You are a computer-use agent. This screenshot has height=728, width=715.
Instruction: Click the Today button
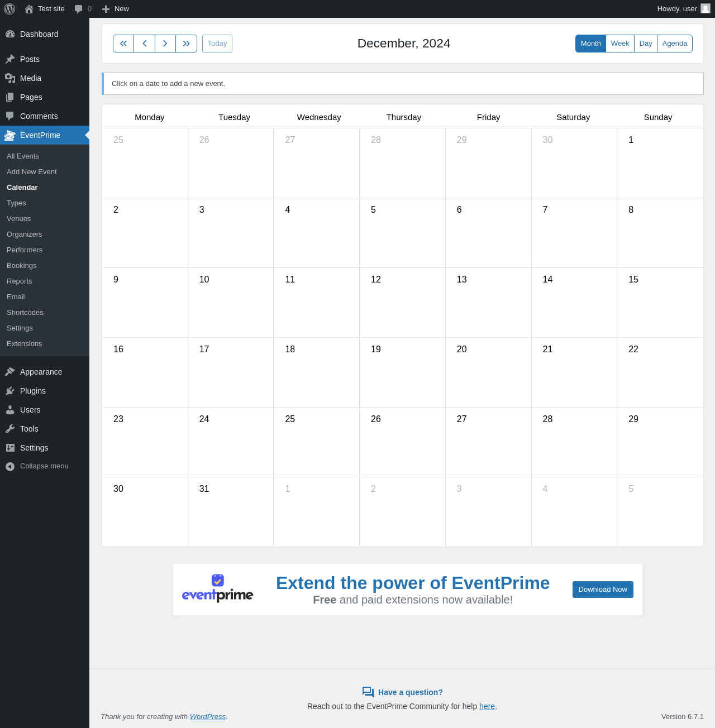217,44
